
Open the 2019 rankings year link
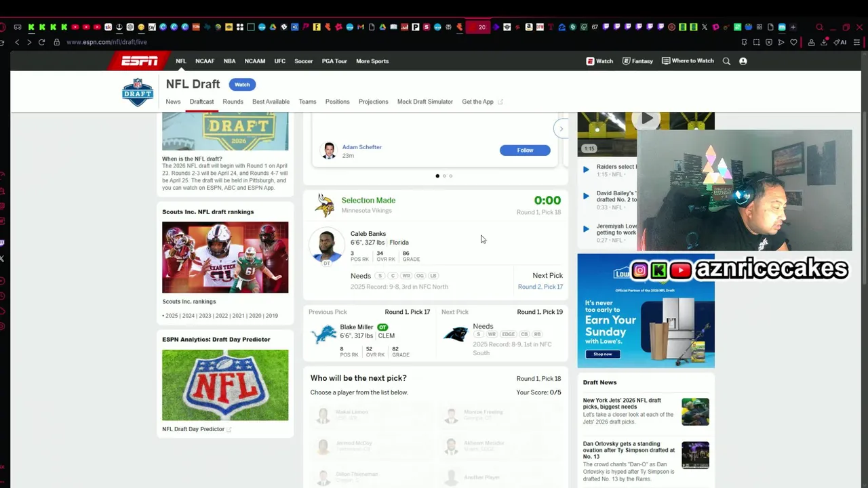click(272, 316)
